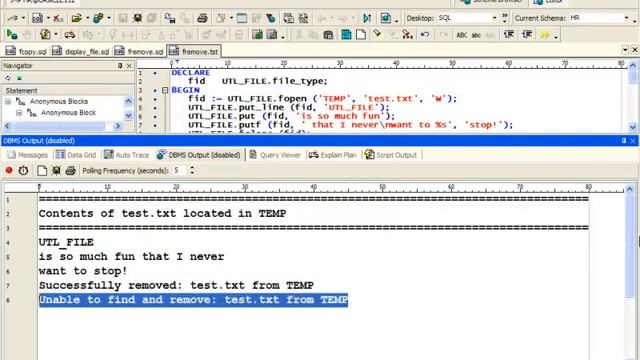The height and width of the screenshot is (360, 640).
Task: Click the indent text icon
Action: [509, 35]
